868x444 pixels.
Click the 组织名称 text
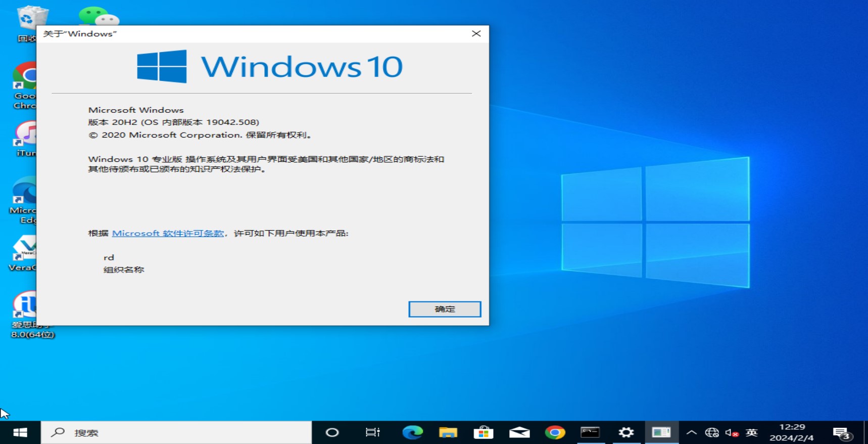[x=124, y=270]
